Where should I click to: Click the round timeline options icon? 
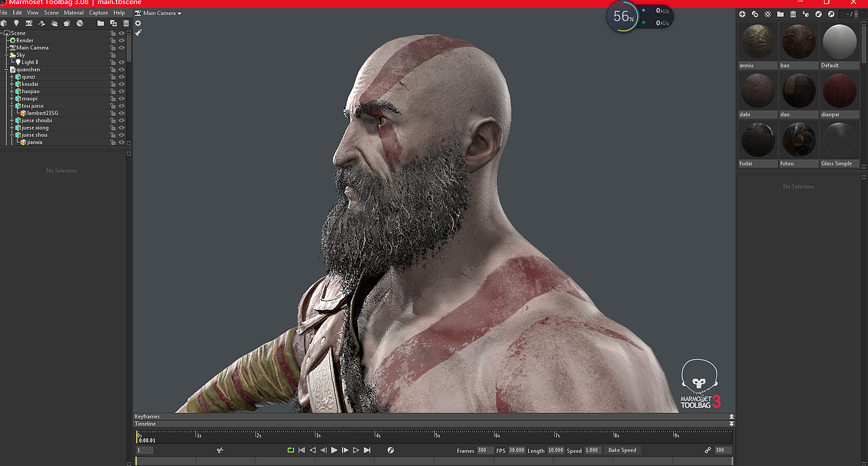point(391,450)
